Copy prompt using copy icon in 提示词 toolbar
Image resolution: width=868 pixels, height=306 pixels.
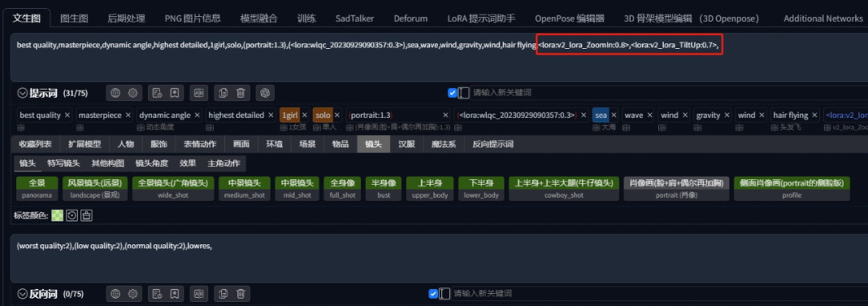(223, 93)
